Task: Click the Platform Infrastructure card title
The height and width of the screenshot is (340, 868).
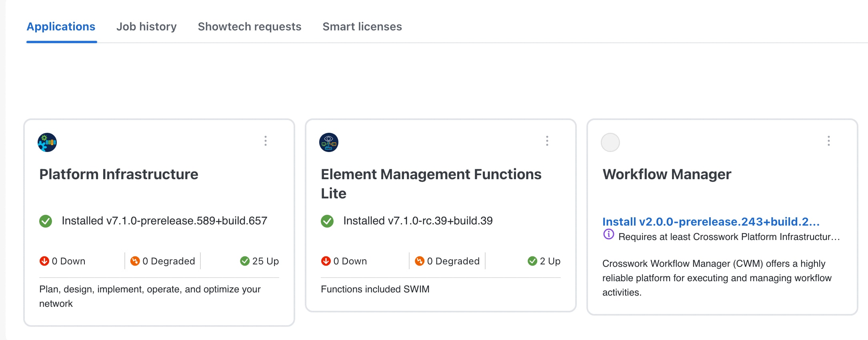Action: pos(119,174)
